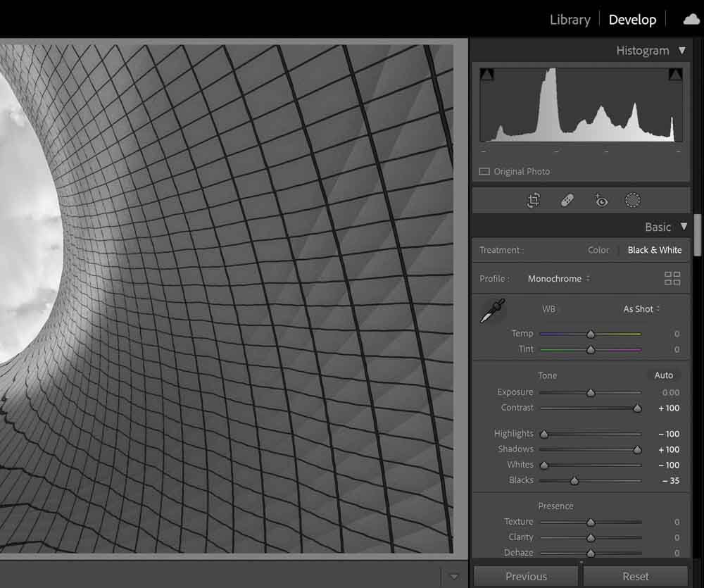This screenshot has width=704, height=588.
Task: Open the Monochrome profile dropdown
Action: coord(558,278)
